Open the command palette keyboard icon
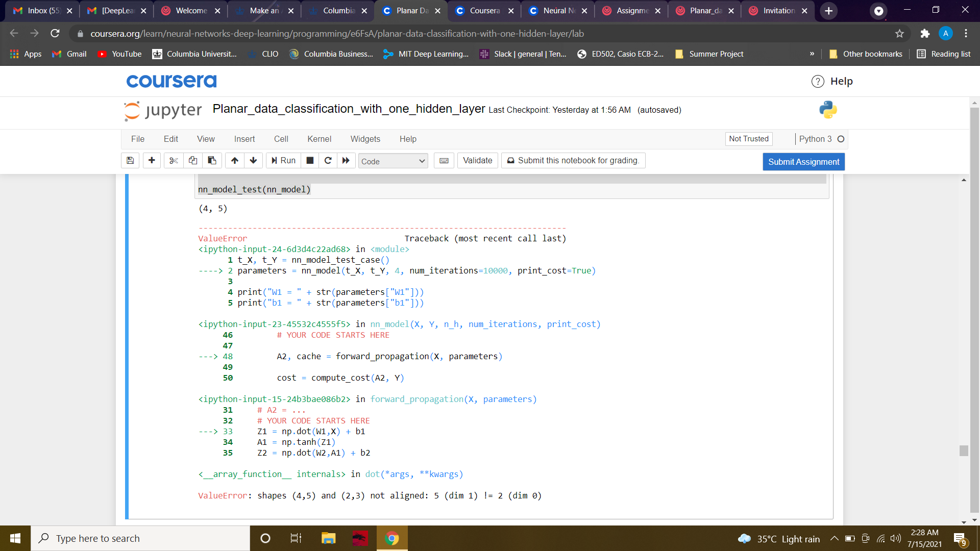The height and width of the screenshot is (551, 980). tap(444, 161)
